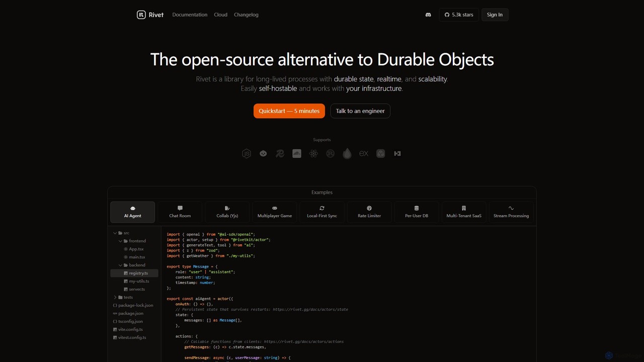Click the Bun support icon
Viewport: 644px width, 362px height.
263,153
